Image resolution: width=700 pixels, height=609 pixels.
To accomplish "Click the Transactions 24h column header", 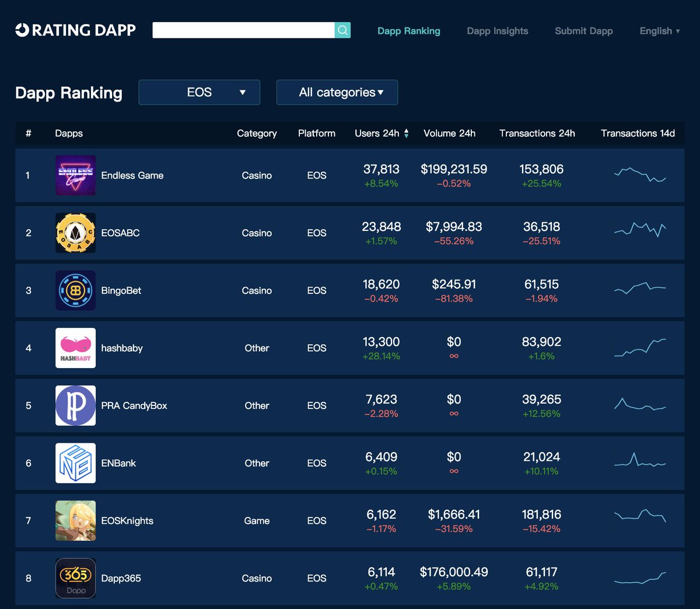I will click(537, 134).
